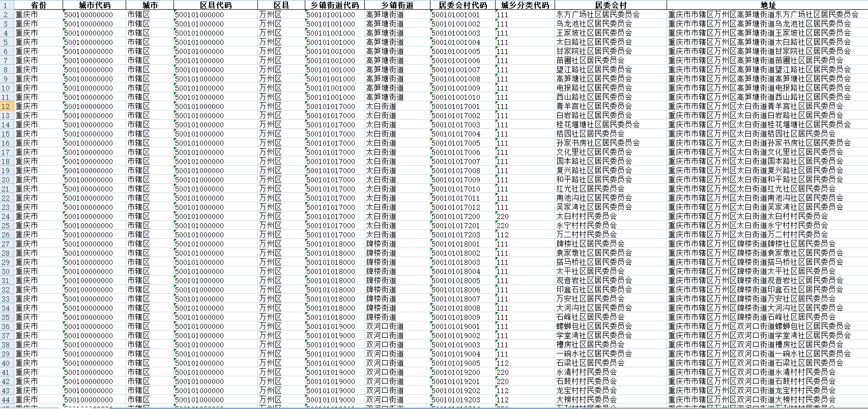Select the 区县代码 header cell
This screenshot has height=409, width=868.
coord(215,5)
